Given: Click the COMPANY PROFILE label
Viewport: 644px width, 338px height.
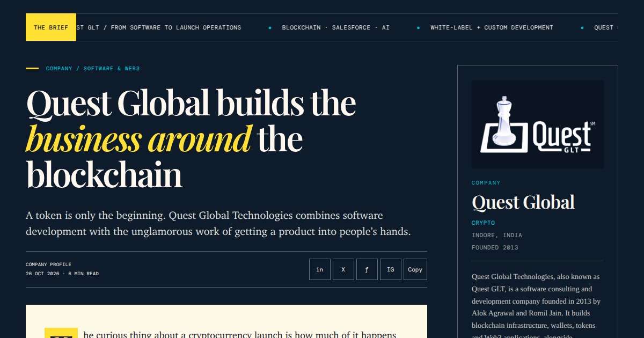Looking at the screenshot, I should point(48,264).
